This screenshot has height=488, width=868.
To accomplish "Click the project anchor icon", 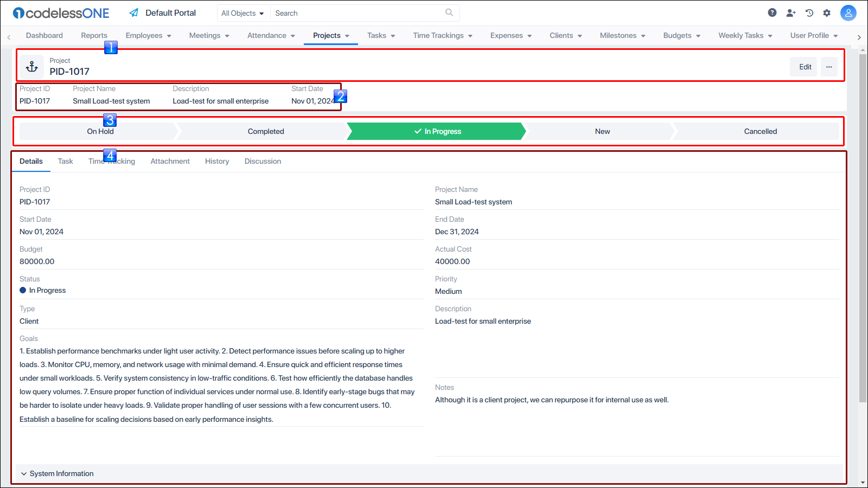I will [32, 67].
